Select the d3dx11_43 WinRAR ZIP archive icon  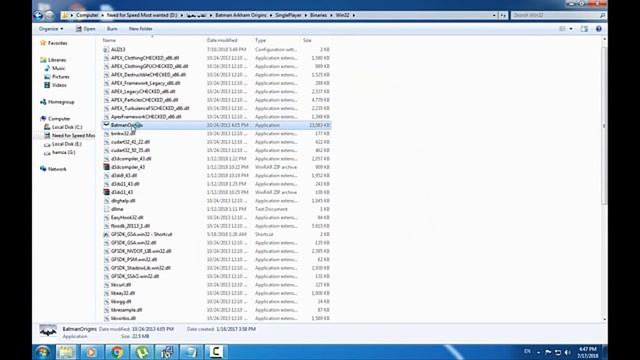(106, 192)
